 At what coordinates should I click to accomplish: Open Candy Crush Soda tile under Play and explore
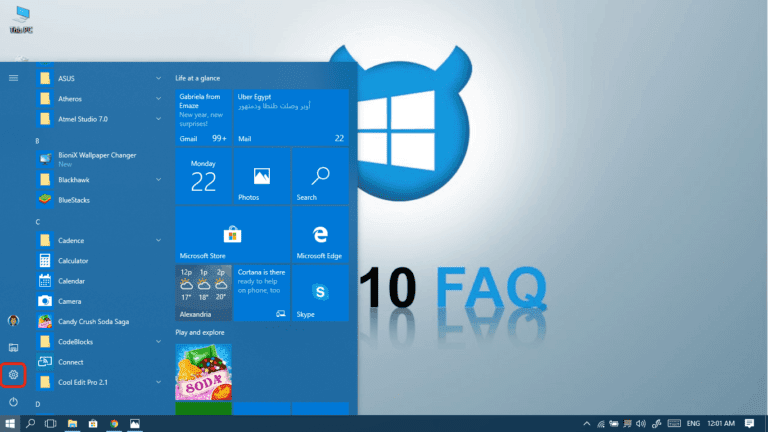(x=203, y=372)
